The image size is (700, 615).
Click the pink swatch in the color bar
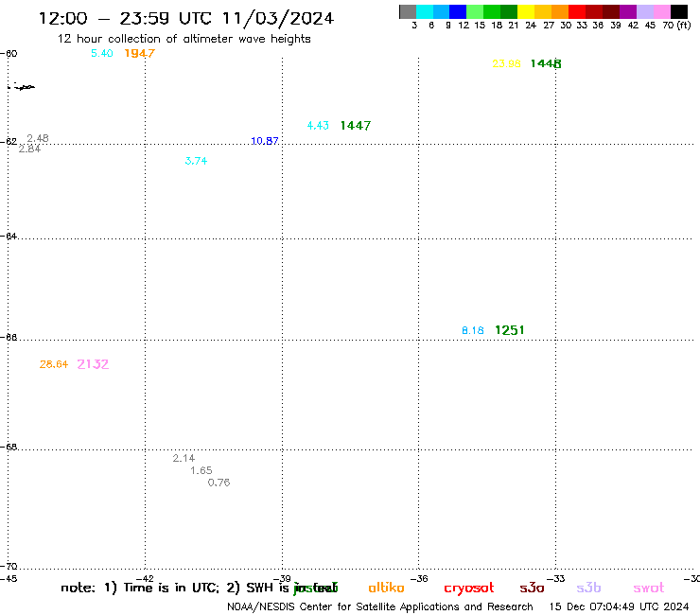coord(661,11)
